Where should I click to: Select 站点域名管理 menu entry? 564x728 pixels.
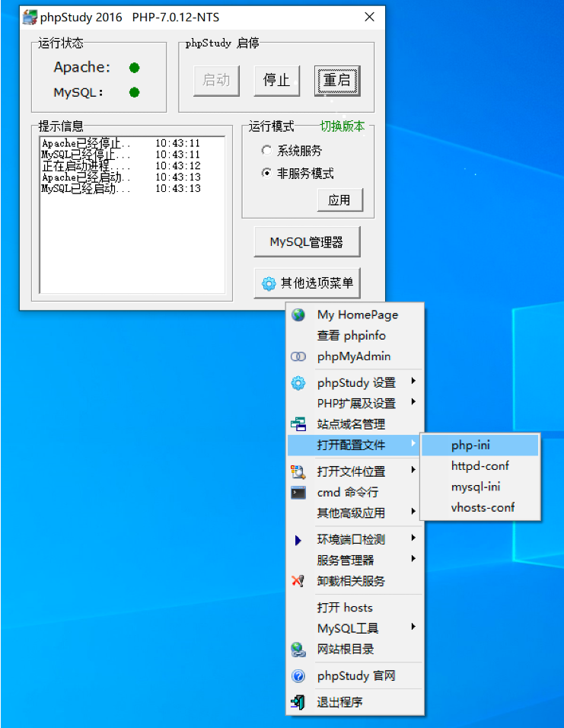point(355,424)
